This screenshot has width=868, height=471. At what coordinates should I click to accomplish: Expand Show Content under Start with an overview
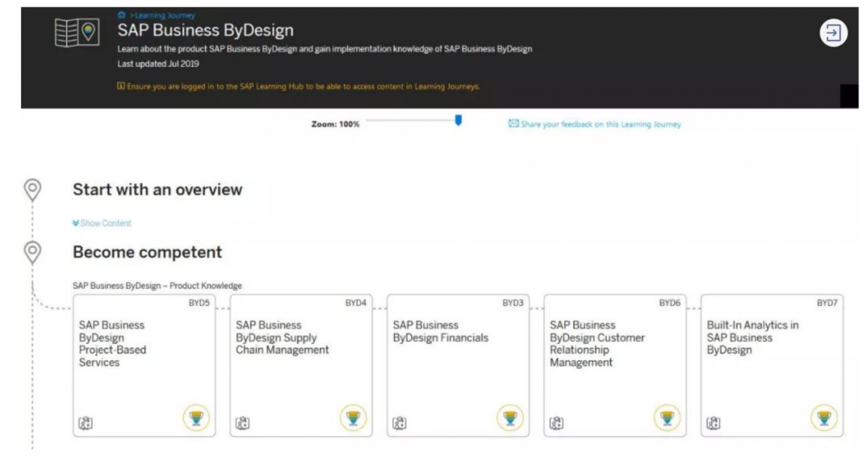click(103, 224)
